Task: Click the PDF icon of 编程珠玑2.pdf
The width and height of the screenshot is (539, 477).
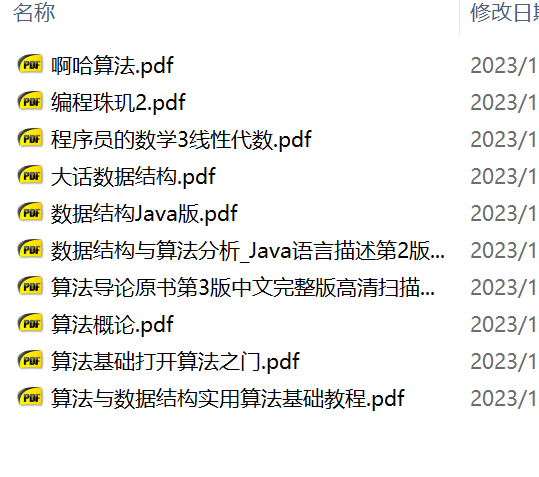Action: 30,101
